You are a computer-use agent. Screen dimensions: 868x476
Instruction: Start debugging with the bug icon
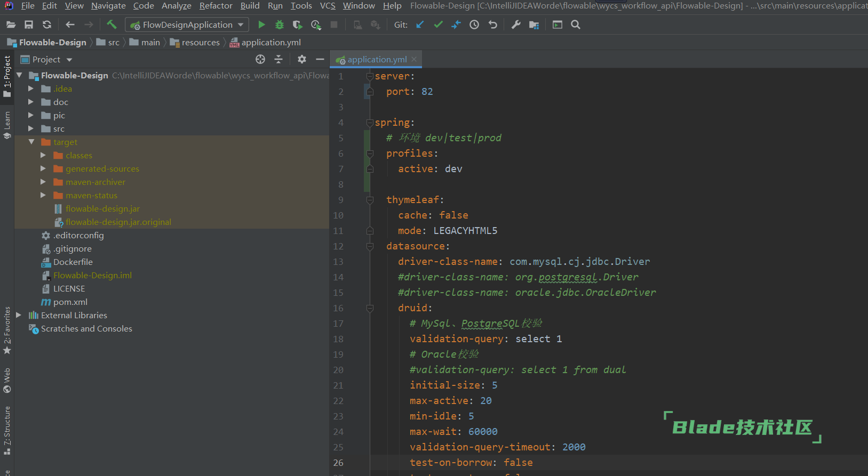tap(280, 25)
